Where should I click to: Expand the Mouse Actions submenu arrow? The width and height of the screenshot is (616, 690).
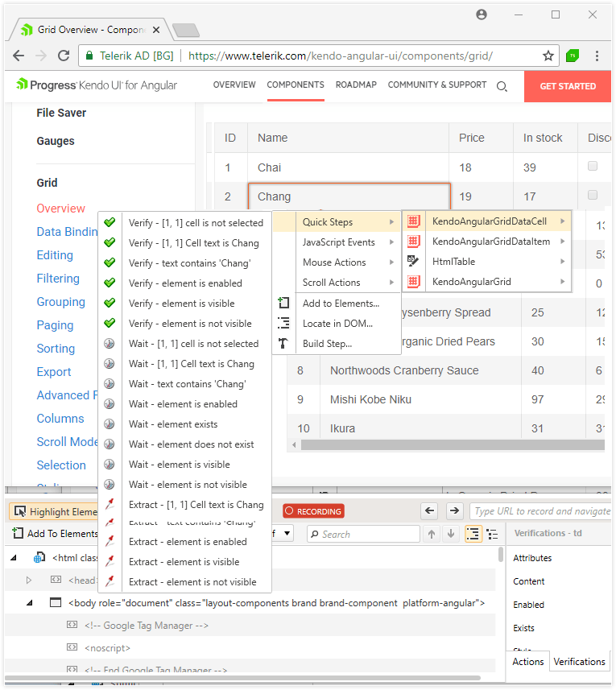click(x=391, y=262)
